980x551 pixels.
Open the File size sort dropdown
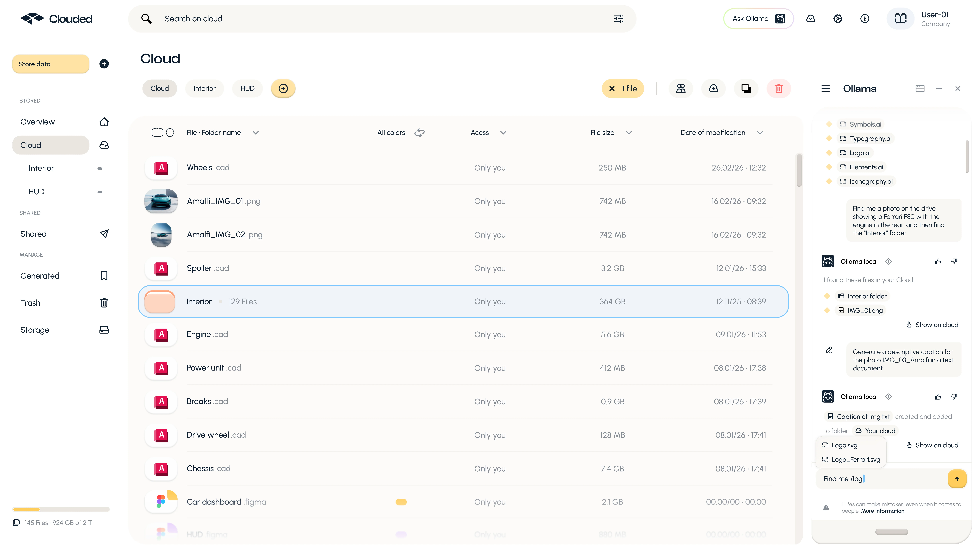tap(629, 133)
